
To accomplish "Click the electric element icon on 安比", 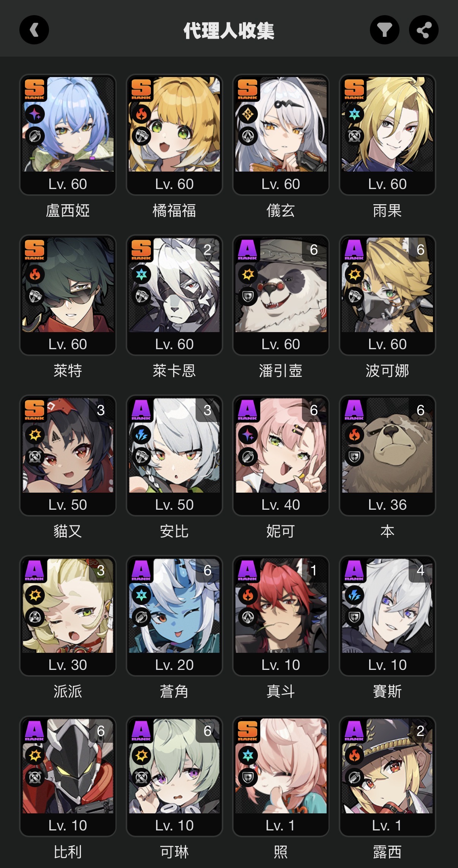I will [x=142, y=435].
